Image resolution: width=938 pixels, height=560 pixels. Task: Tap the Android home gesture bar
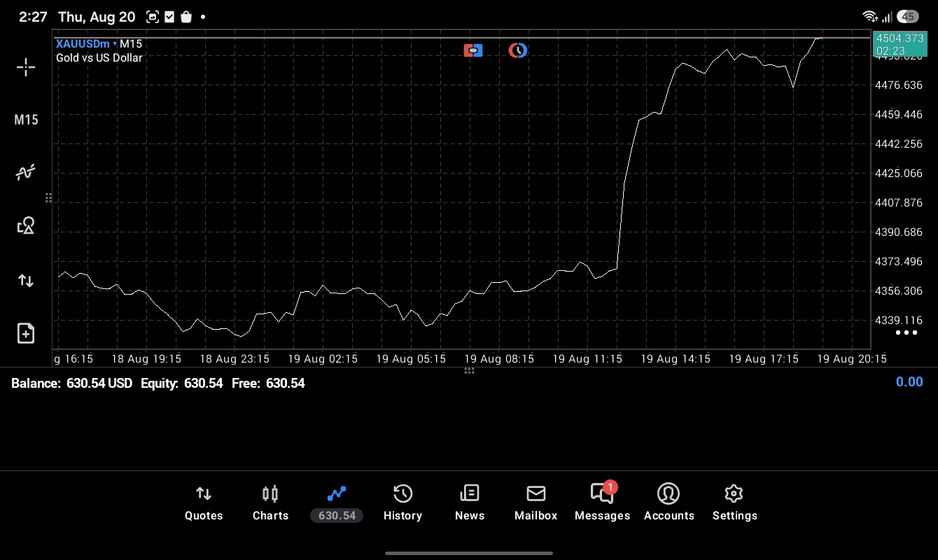point(469,553)
